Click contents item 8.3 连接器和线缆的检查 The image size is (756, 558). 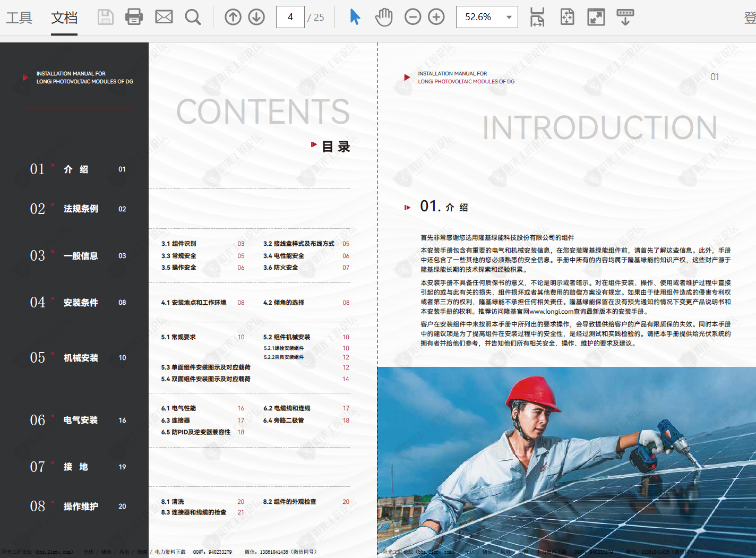coord(194,512)
